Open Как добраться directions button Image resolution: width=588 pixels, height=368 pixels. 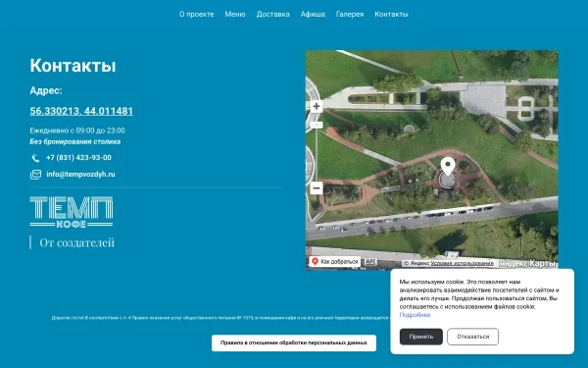[335, 262]
